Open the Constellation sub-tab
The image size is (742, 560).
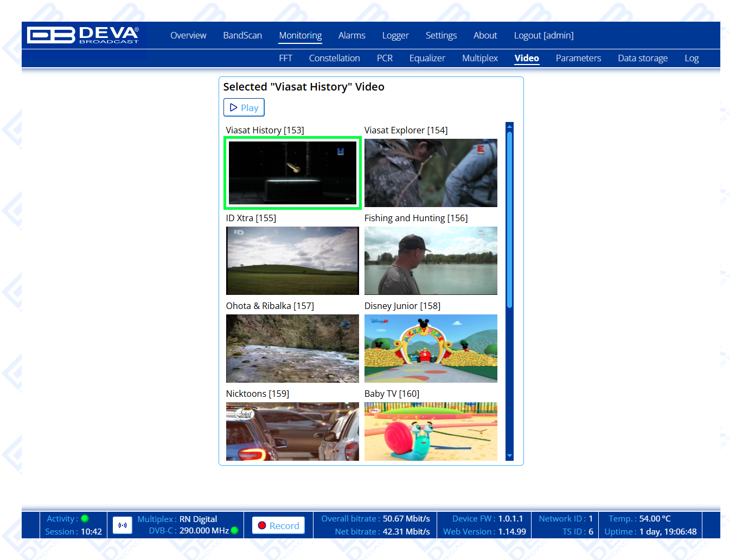point(334,58)
